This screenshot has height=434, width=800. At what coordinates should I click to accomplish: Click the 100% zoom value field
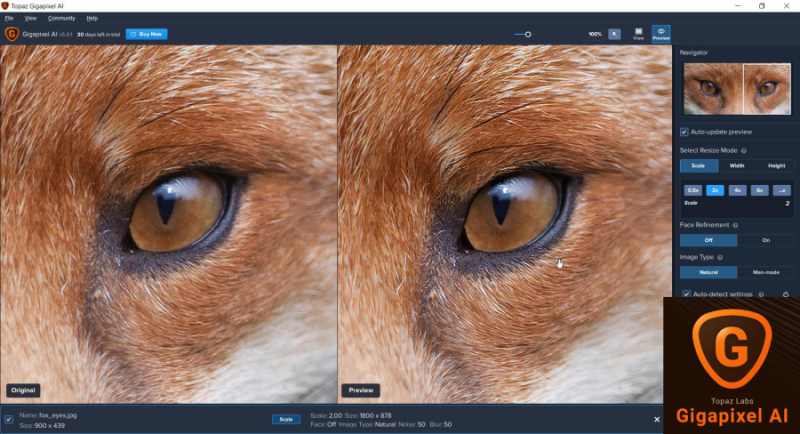pos(594,34)
